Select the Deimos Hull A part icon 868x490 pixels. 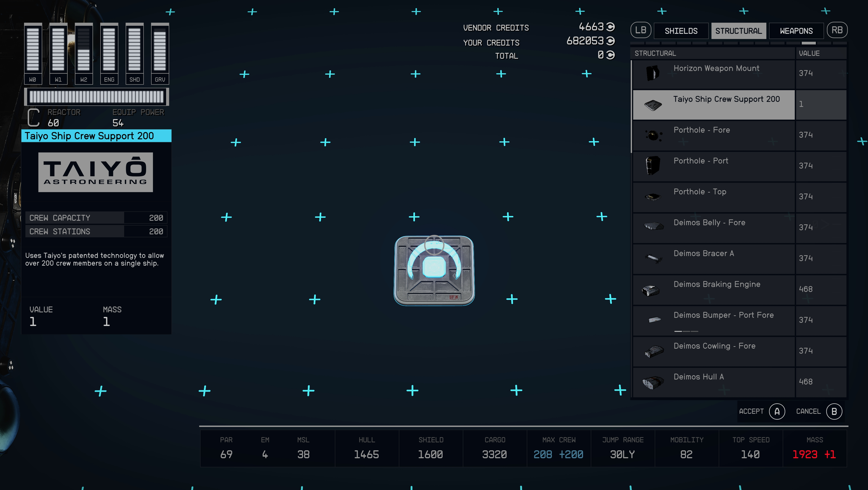coord(653,382)
